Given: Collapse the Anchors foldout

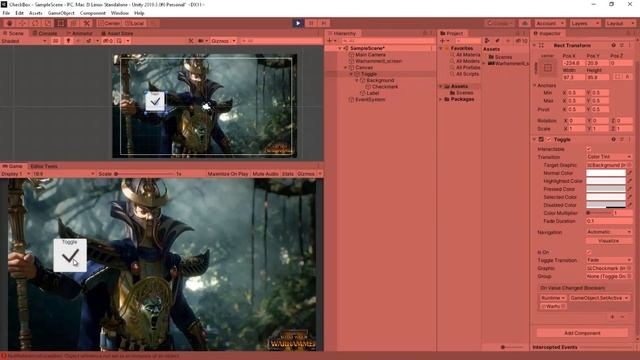Looking at the screenshot, I should pos(535,85).
